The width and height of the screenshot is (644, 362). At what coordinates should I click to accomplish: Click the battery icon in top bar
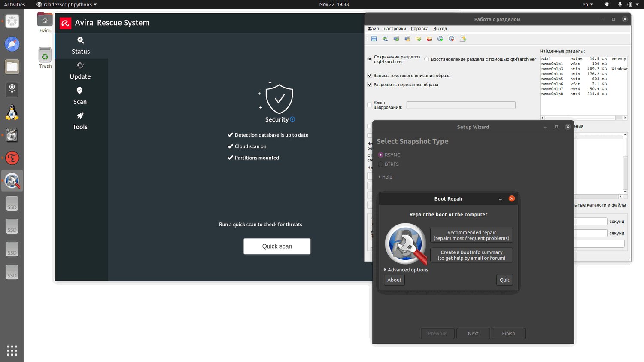click(x=630, y=4)
